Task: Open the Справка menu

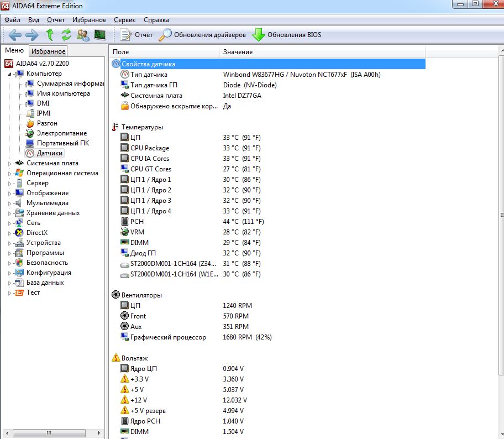Action: (156, 20)
